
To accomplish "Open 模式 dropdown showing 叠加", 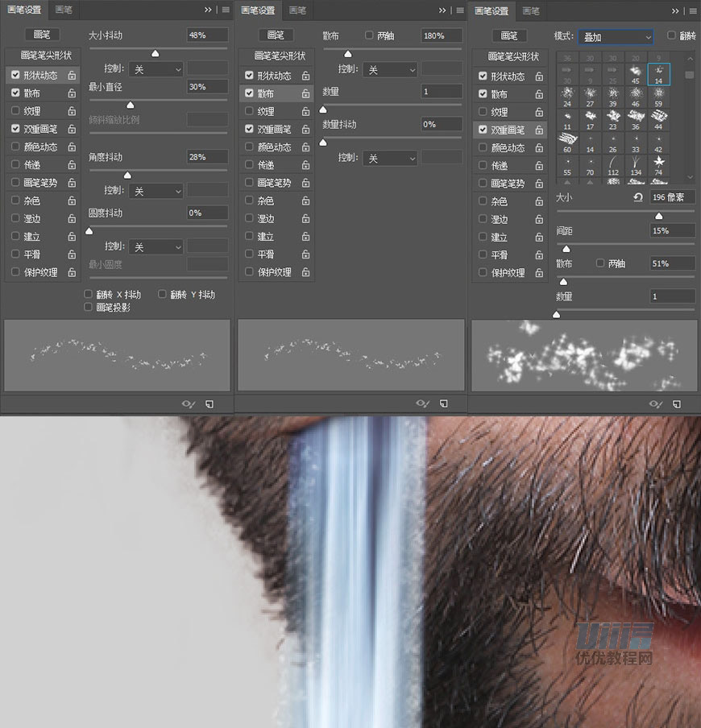I will click(x=616, y=37).
